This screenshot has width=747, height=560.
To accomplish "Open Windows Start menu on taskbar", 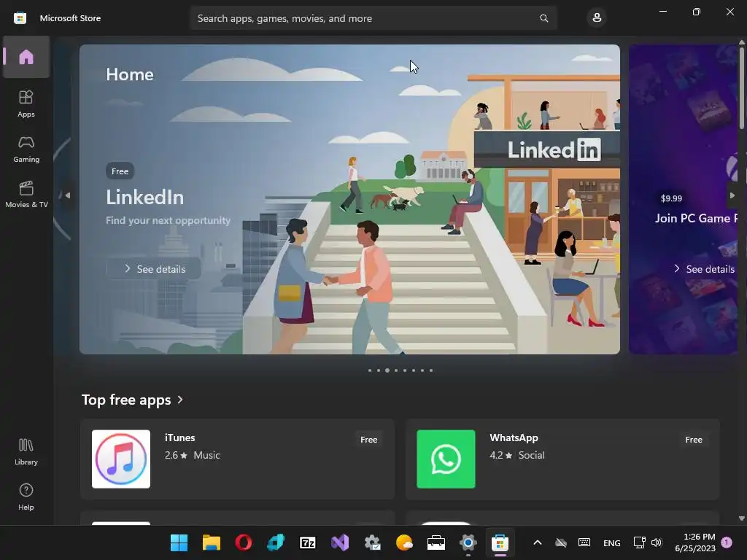I will pyautogui.click(x=179, y=542).
